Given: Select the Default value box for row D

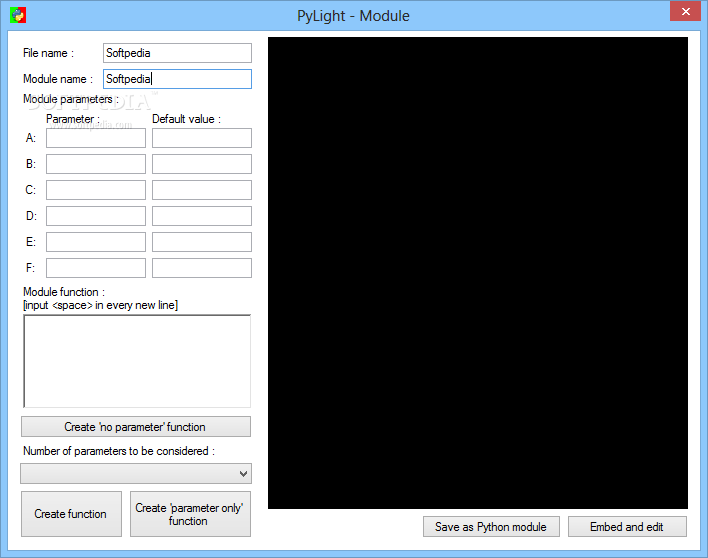Looking at the screenshot, I should (202, 216).
